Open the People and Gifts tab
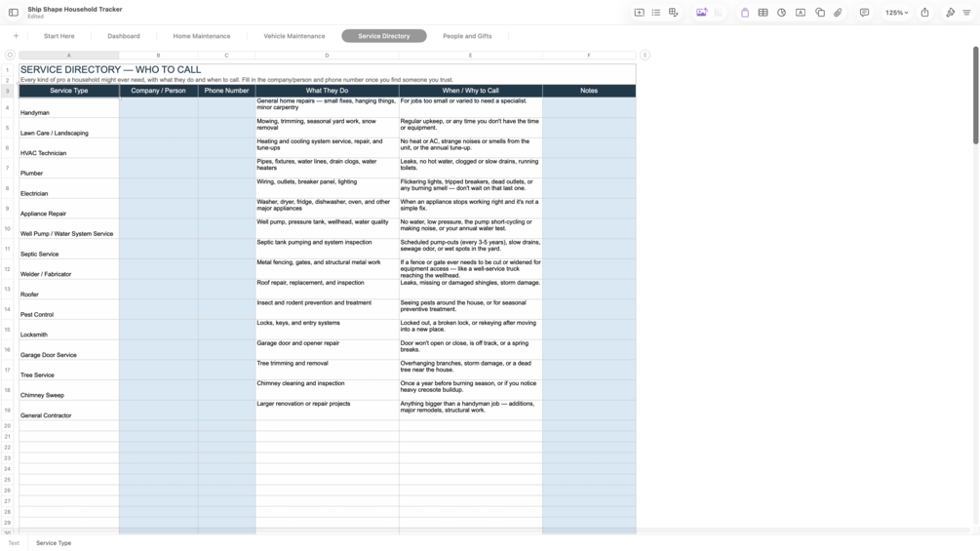This screenshot has width=980, height=551. 467,36
